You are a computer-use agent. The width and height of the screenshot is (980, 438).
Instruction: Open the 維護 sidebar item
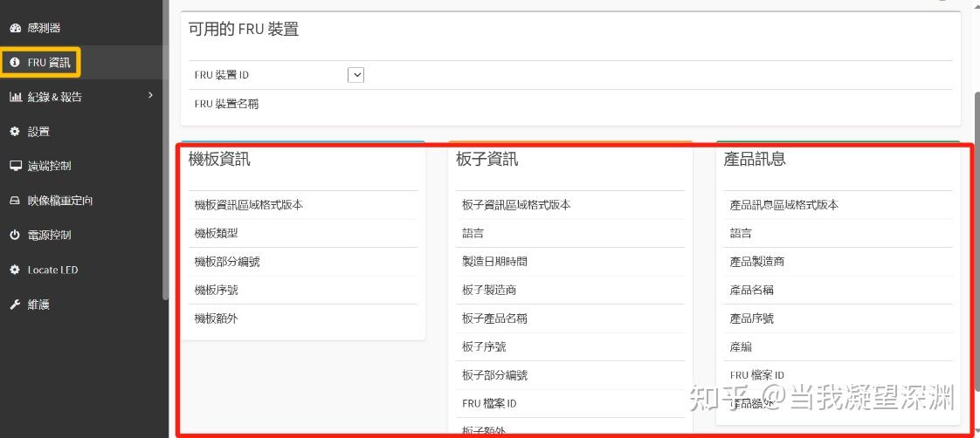tap(81, 305)
